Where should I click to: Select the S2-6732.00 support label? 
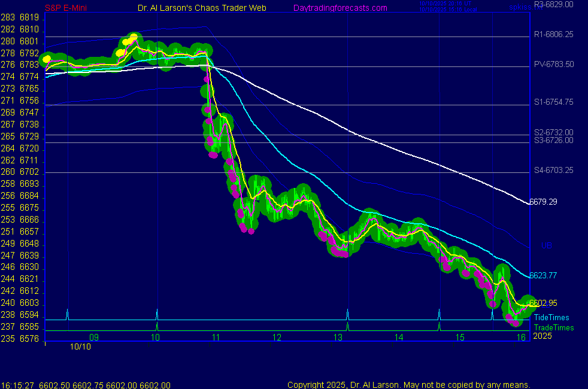[553, 132]
